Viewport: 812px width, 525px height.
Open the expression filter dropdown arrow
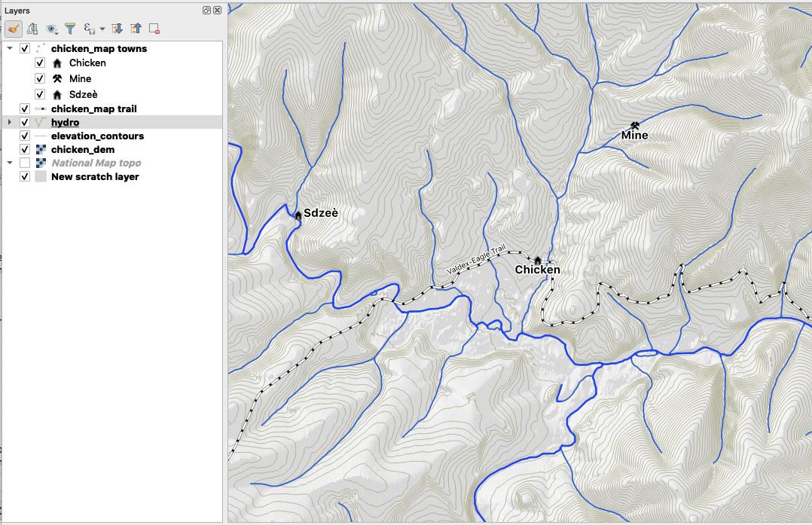point(102,29)
